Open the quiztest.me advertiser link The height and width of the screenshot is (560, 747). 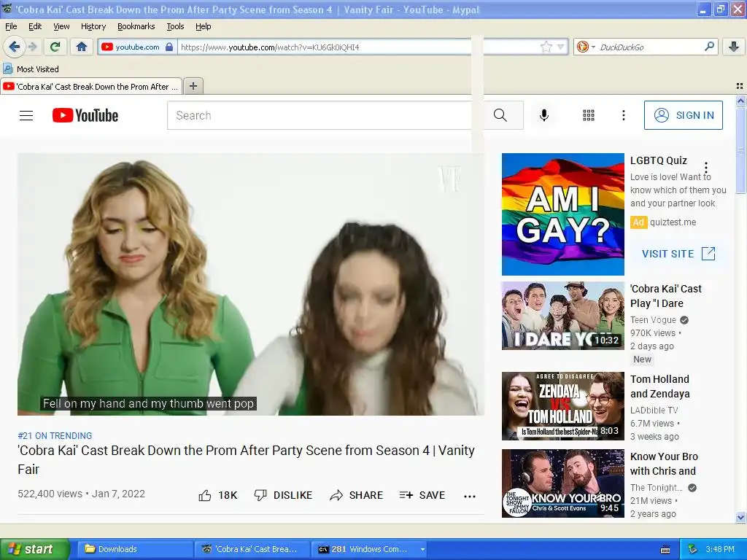[673, 222]
